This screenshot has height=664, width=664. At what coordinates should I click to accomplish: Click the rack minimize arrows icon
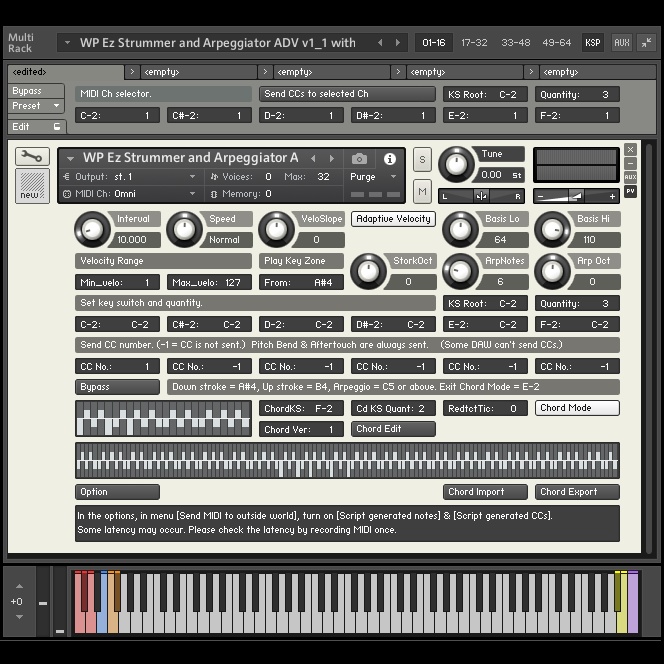click(647, 42)
